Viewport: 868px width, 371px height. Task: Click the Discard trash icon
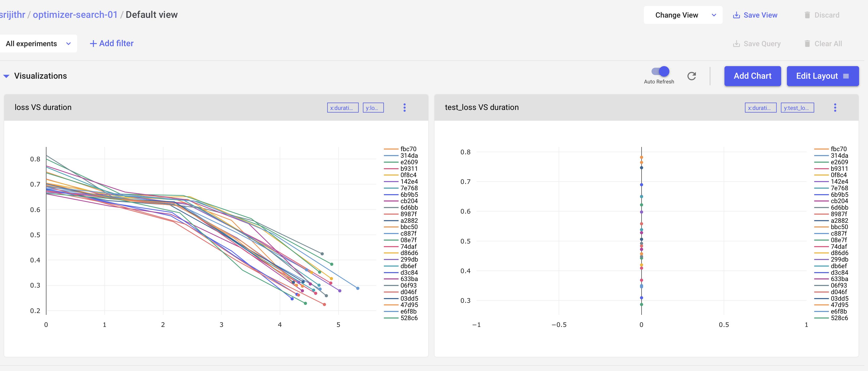click(807, 15)
